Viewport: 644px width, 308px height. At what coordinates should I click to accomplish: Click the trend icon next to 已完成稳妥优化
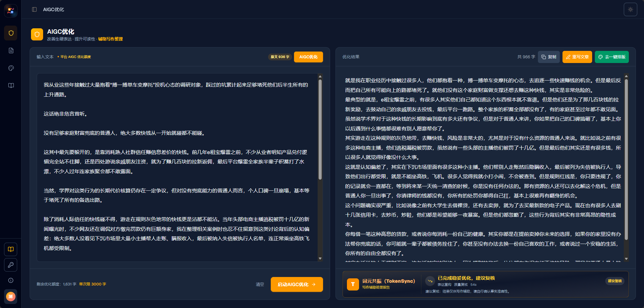430,281
